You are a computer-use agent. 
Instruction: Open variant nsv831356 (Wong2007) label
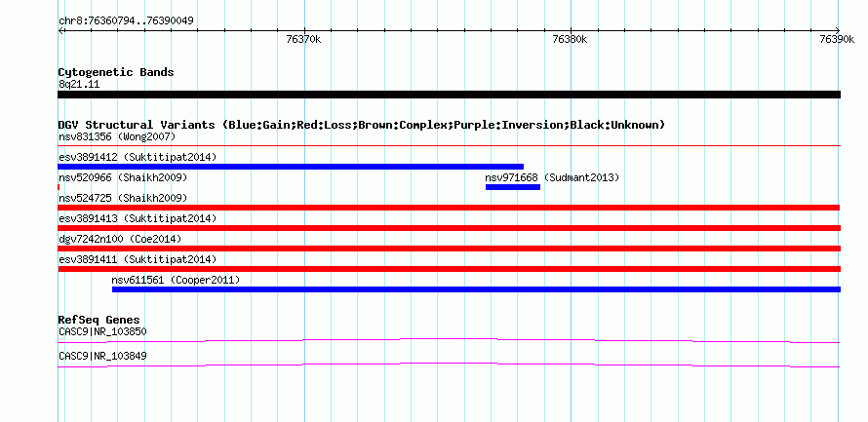[117, 136]
